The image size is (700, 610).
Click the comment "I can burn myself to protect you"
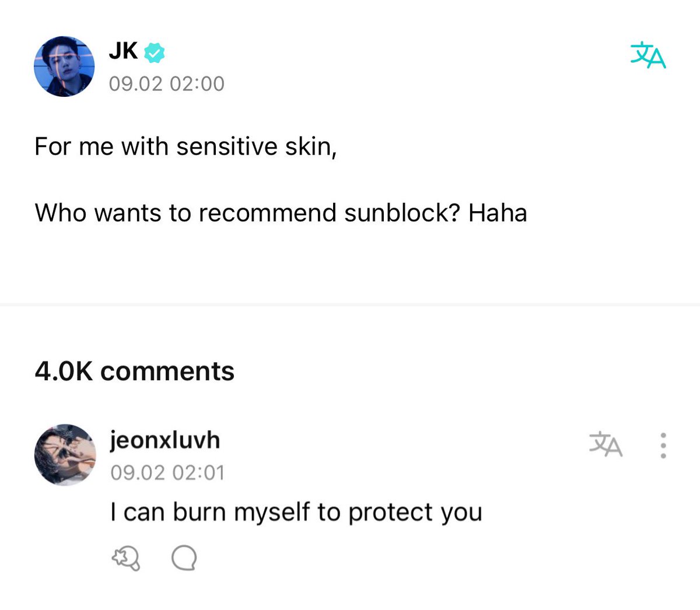296,513
